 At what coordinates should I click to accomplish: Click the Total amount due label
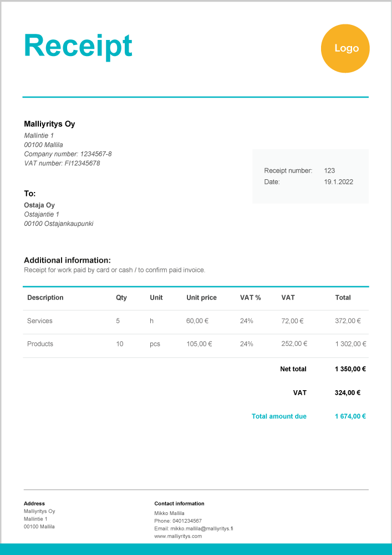point(279,416)
